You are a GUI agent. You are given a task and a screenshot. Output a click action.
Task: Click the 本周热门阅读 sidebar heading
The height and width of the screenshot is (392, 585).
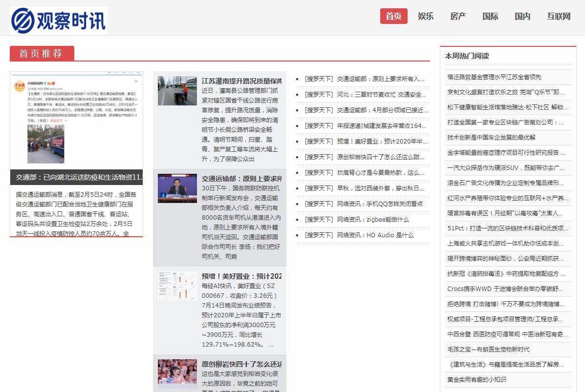click(467, 56)
